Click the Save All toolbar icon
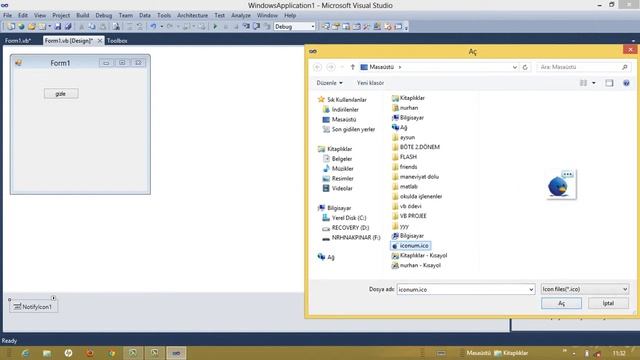 68,27
